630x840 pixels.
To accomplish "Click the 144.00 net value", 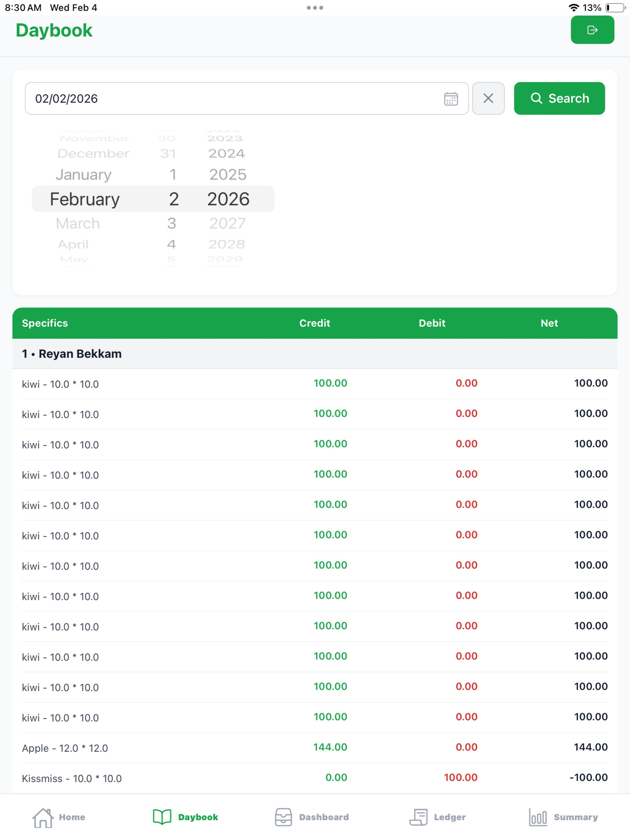I will click(x=591, y=747).
